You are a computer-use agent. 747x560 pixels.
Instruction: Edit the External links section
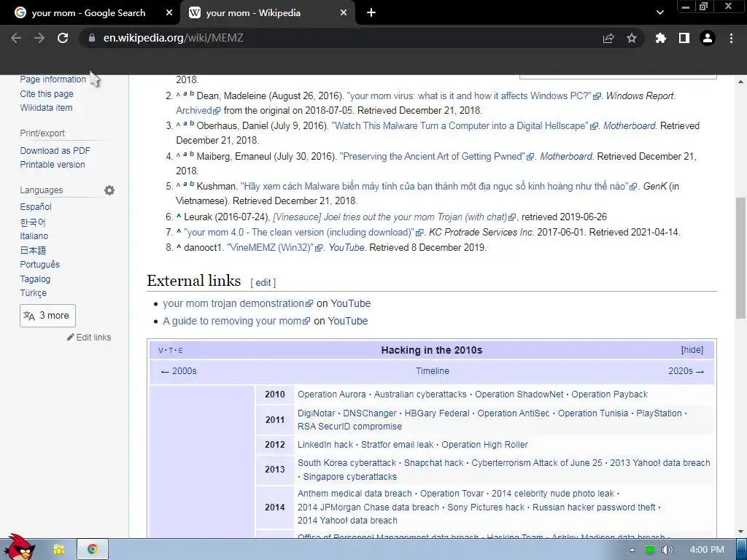pyautogui.click(x=263, y=282)
